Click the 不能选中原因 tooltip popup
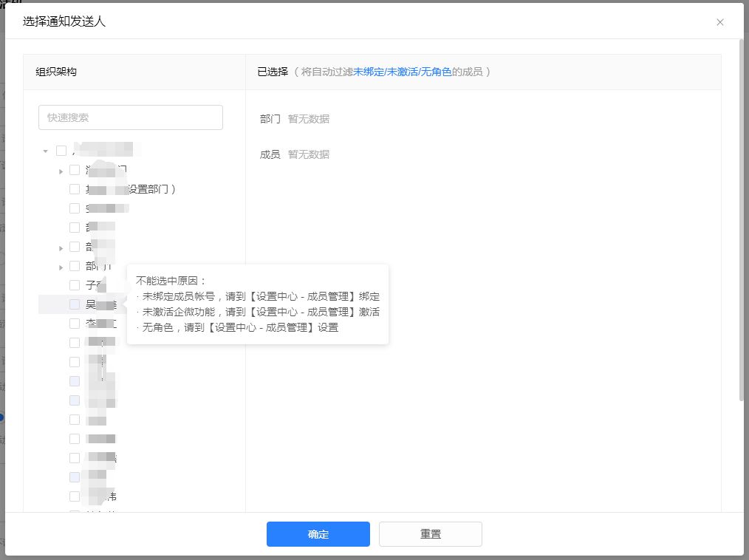 click(258, 304)
